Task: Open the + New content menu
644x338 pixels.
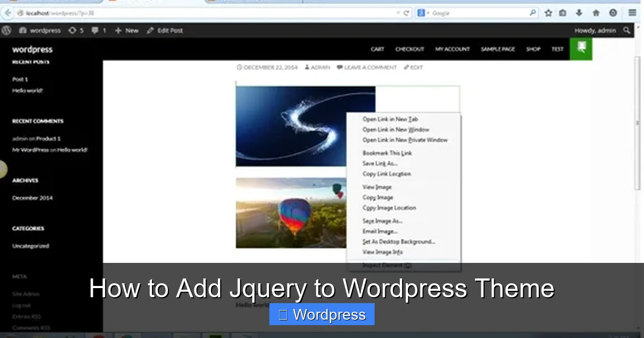Action: [127, 31]
